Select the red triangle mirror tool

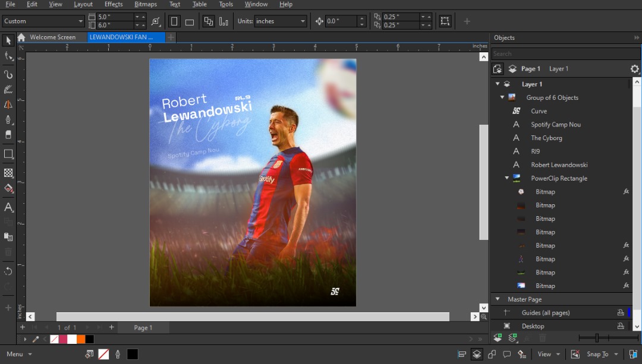tap(8, 105)
